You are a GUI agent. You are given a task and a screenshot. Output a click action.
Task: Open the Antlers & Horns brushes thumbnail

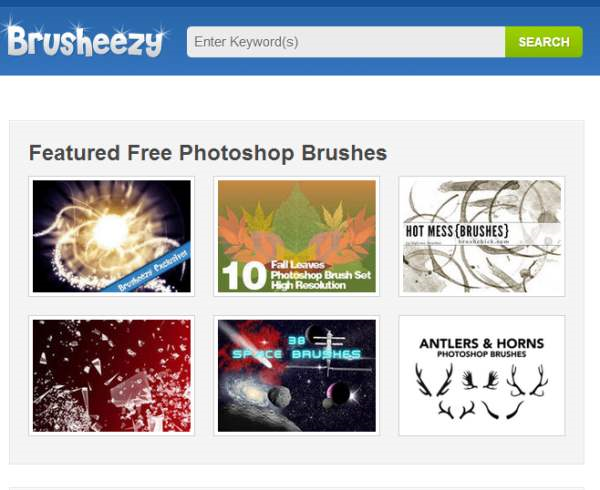(x=482, y=376)
